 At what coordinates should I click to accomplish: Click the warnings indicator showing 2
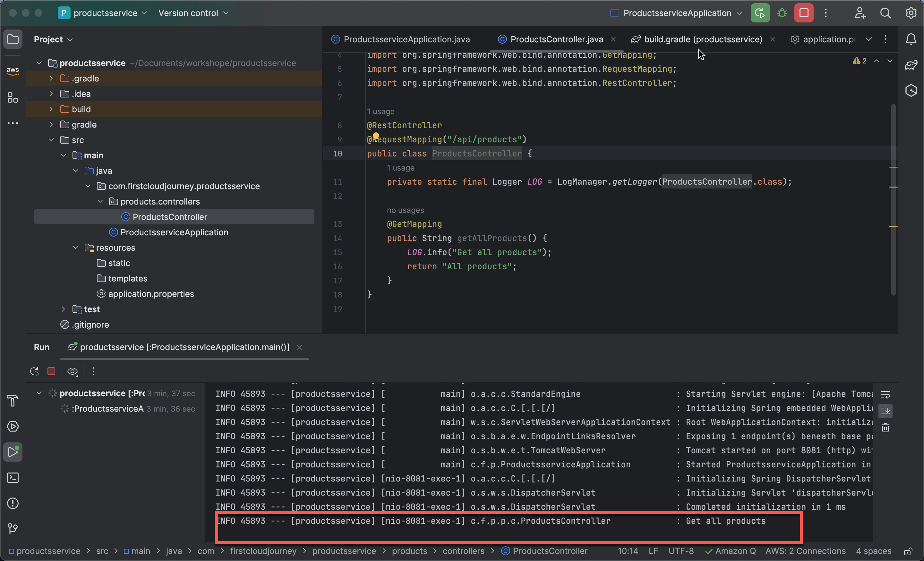[x=860, y=61]
